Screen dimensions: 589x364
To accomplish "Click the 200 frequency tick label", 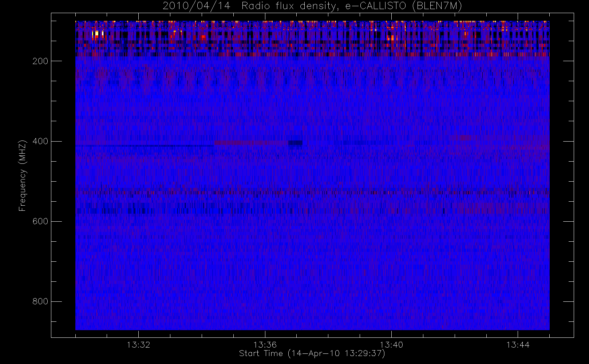I will pyautogui.click(x=40, y=61).
